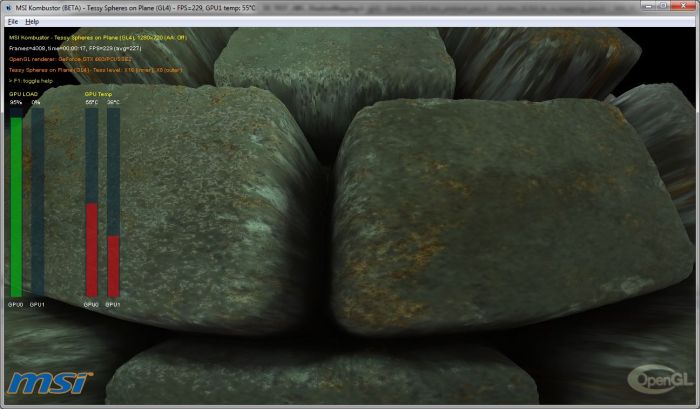Click the 'GPU LOAD' heading

pos(24,94)
